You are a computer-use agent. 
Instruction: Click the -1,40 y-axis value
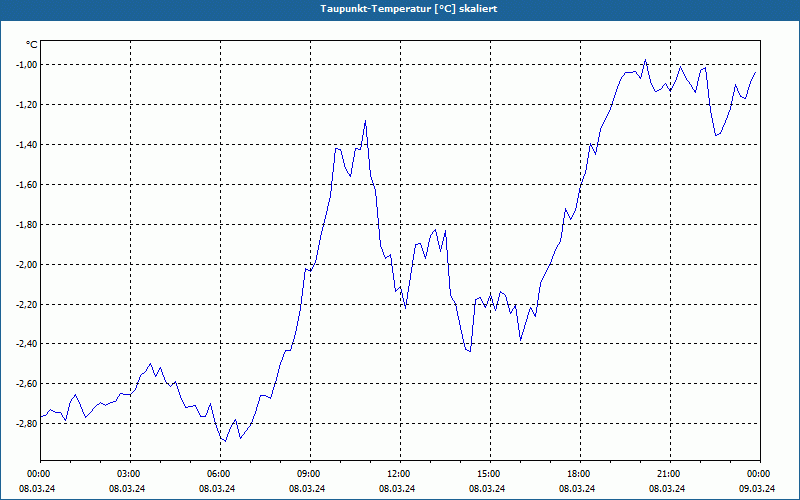point(27,144)
